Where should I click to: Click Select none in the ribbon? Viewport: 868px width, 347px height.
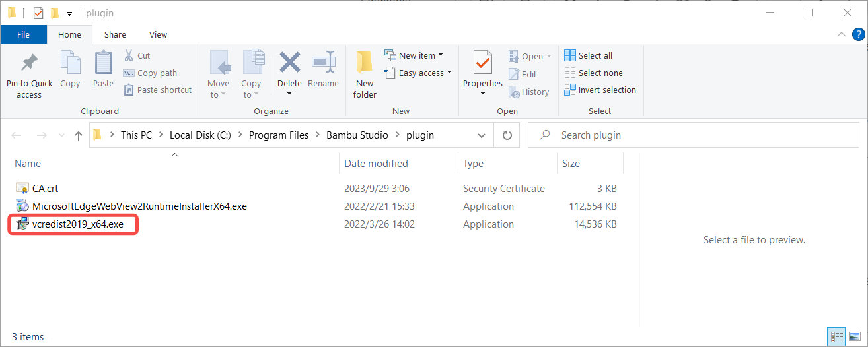click(593, 73)
